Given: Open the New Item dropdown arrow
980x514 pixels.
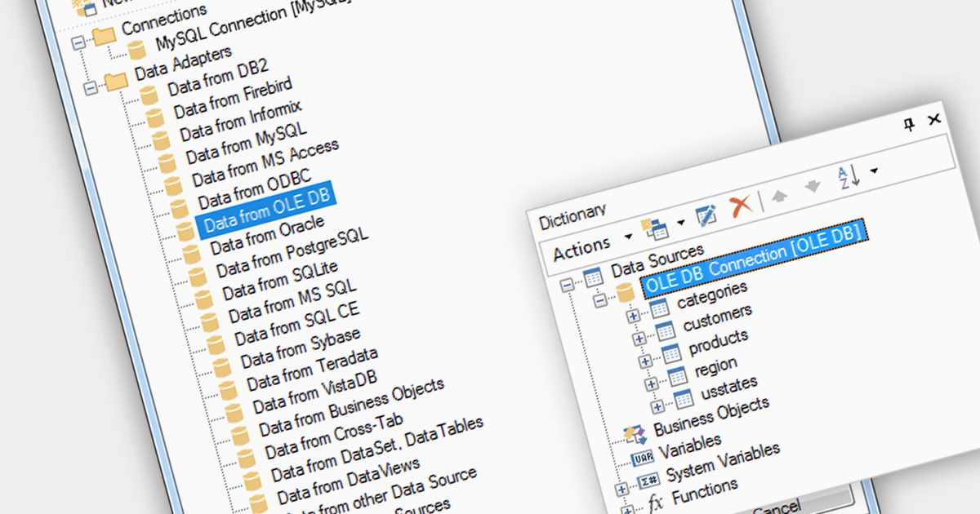Looking at the screenshot, I should click(x=679, y=221).
